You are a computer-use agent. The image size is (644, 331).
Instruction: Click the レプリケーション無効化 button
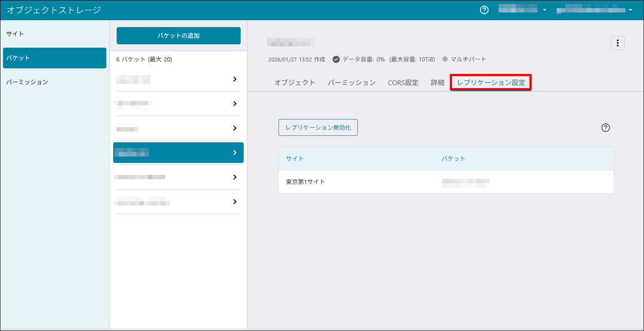coord(318,128)
